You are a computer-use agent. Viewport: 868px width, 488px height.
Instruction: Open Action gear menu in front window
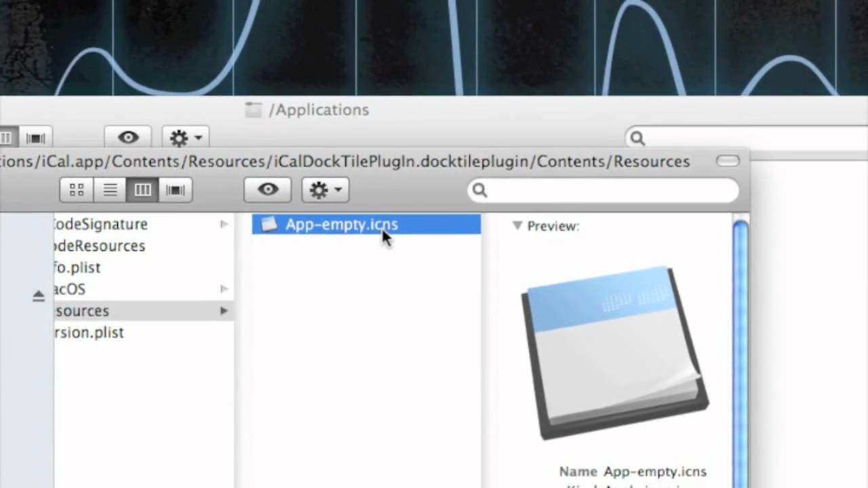click(x=325, y=190)
